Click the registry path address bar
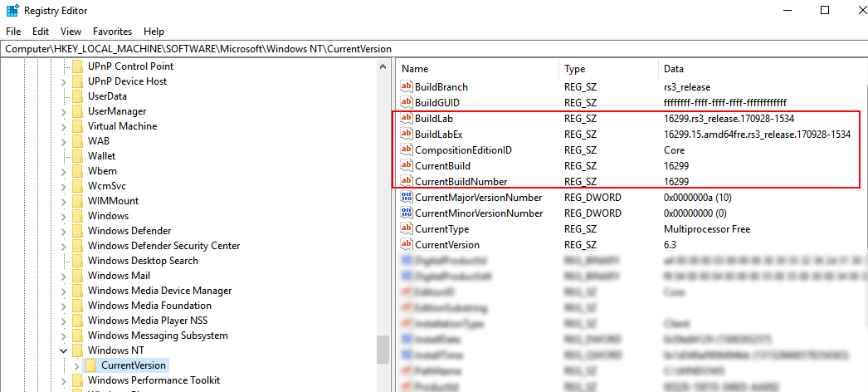 (x=434, y=49)
